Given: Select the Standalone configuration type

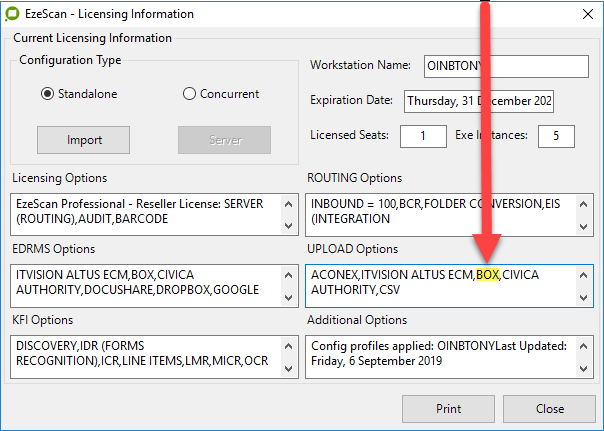Looking at the screenshot, I should point(47,94).
